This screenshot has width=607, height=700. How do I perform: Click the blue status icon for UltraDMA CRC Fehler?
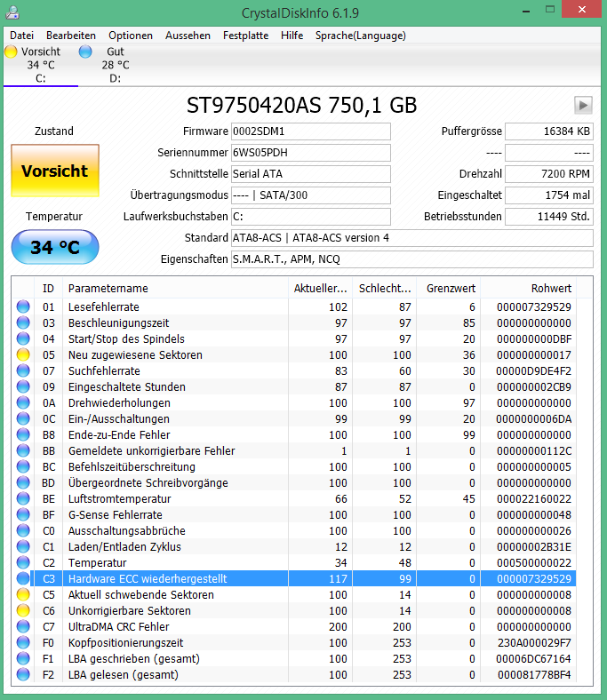coord(23,627)
